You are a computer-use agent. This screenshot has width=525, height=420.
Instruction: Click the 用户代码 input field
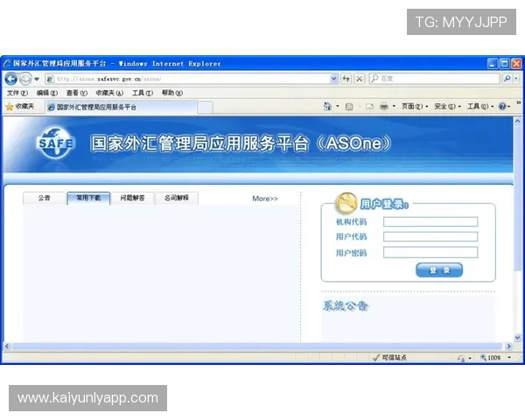click(430, 237)
